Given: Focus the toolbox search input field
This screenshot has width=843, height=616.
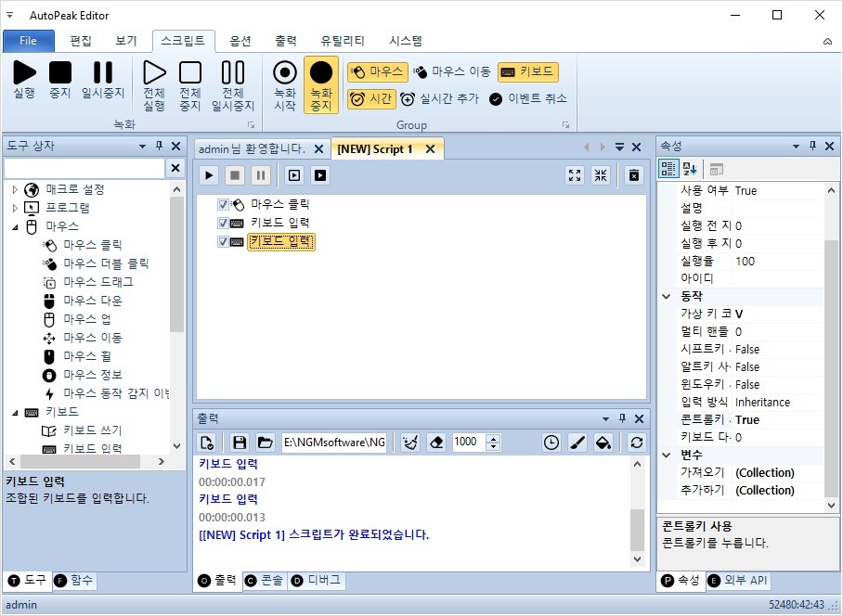Looking at the screenshot, I should click(x=84, y=168).
